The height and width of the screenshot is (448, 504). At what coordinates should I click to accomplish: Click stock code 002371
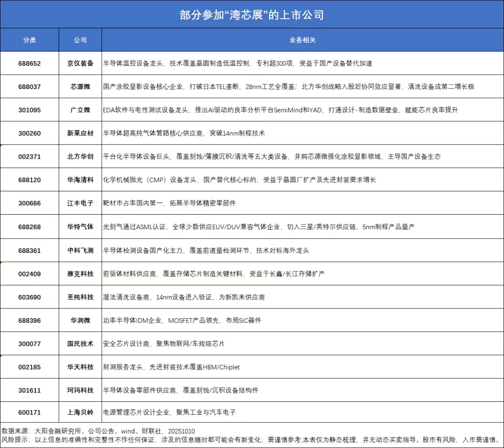pyautogui.click(x=29, y=157)
